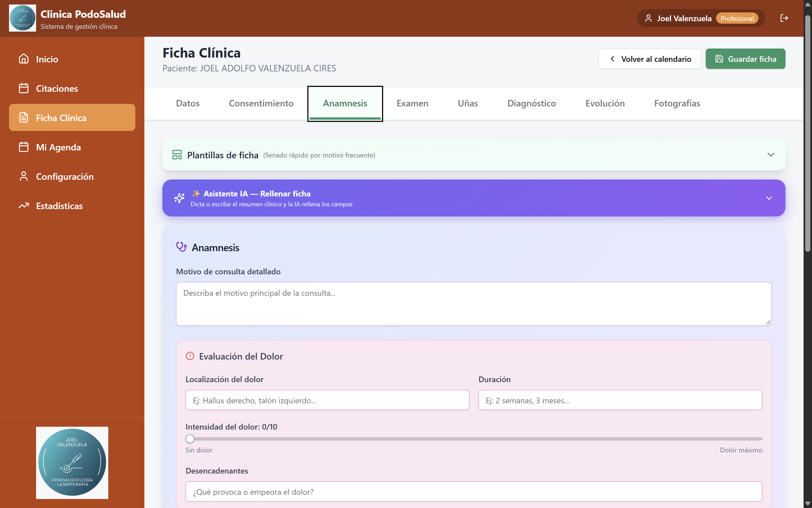812x508 pixels.
Task: Click the page vertical scrollbar thumb
Action: point(808,133)
